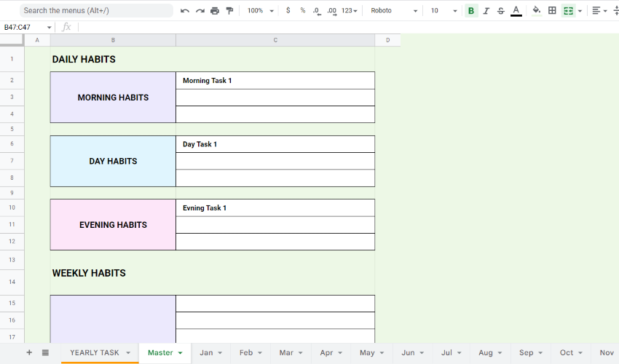Activate the paint format tool
This screenshot has width=619, height=364.
(229, 11)
